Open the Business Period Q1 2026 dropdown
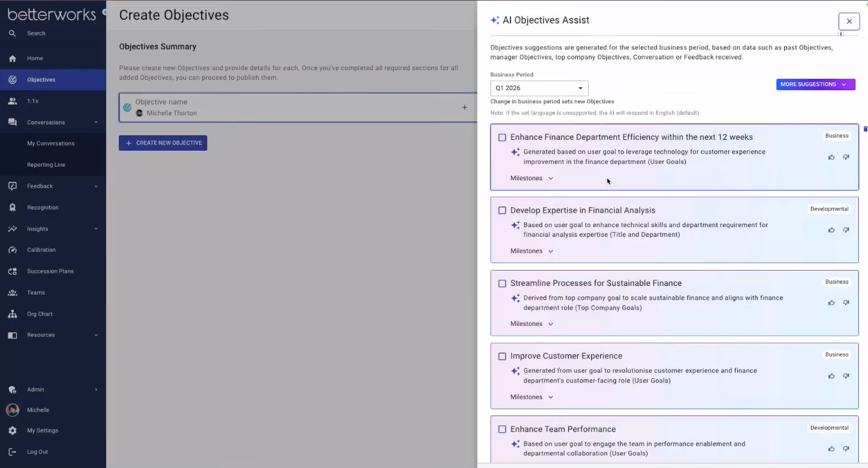 tap(539, 88)
